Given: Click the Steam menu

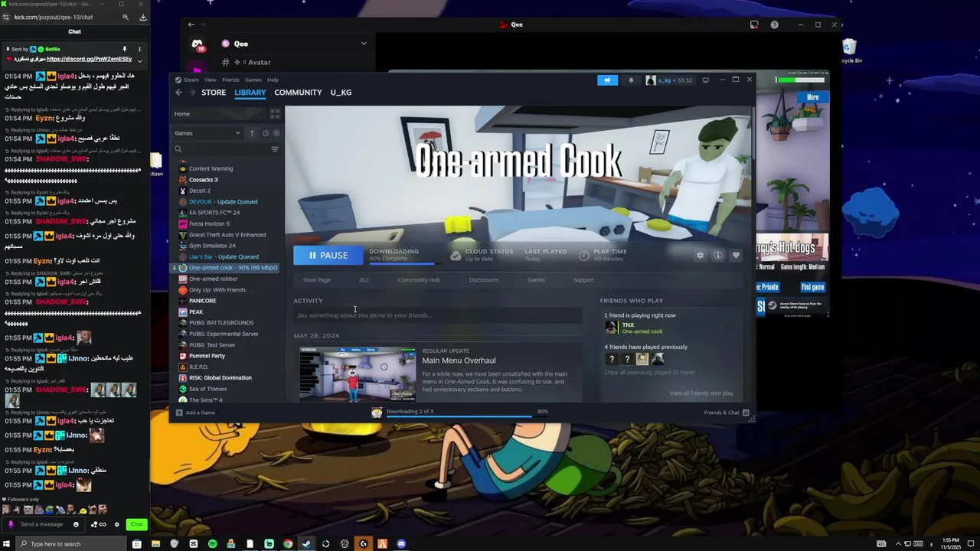Looking at the screenshot, I should point(191,80).
